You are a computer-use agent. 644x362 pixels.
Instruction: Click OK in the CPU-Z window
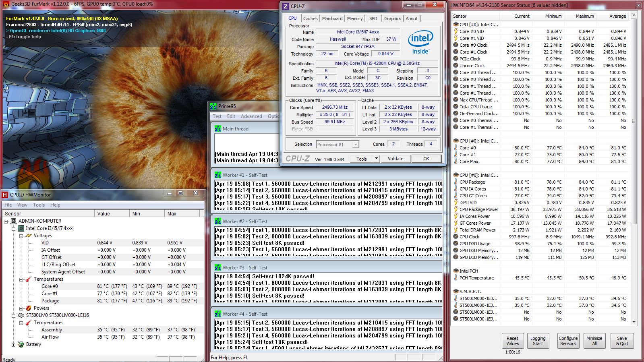pos(426,159)
